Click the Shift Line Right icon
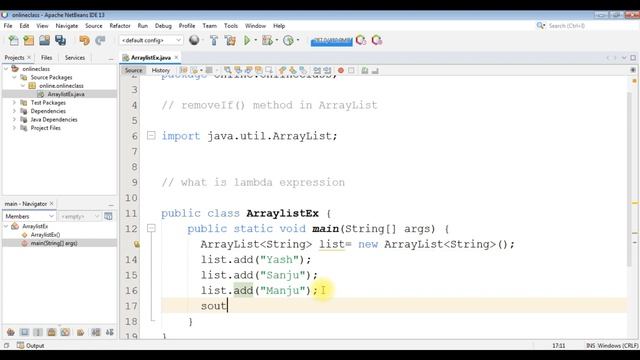This screenshot has height=360, width=640. point(327,70)
